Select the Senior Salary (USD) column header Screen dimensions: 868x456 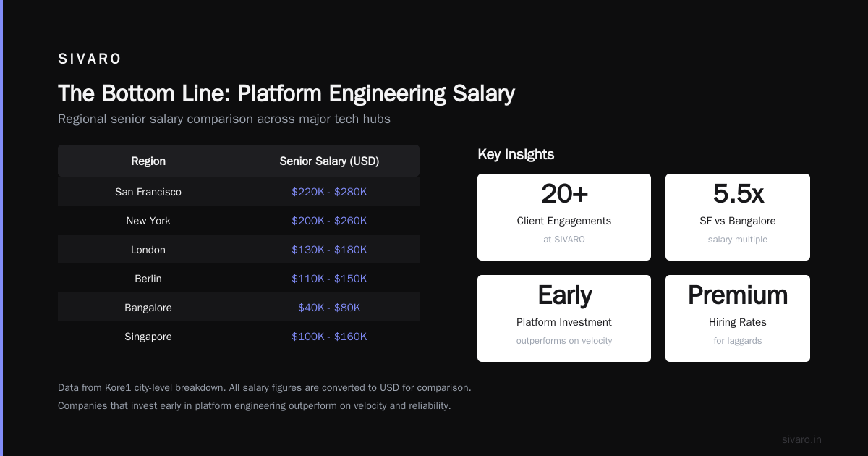(329, 161)
